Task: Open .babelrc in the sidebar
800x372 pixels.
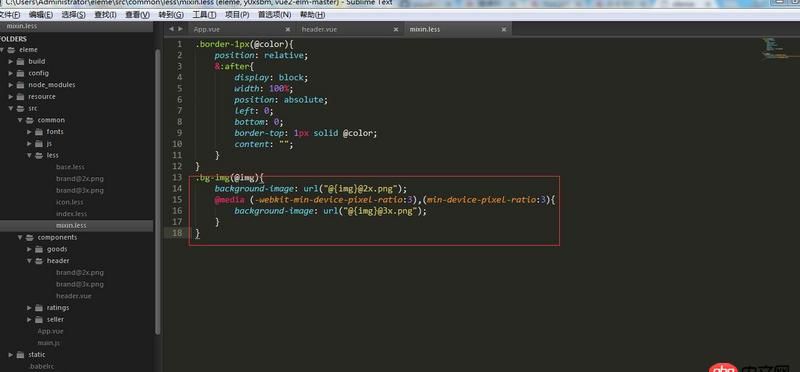Action: [x=41, y=366]
